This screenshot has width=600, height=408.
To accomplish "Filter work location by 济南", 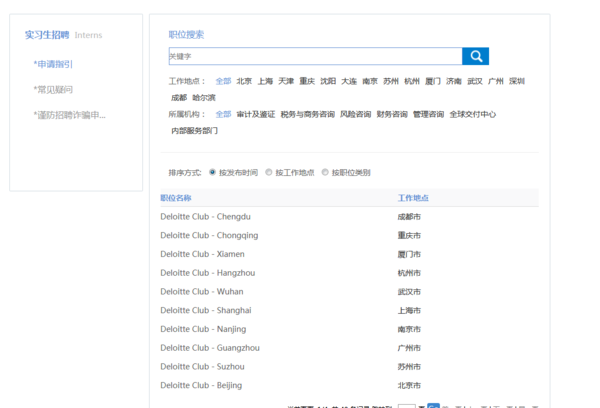I will (454, 81).
